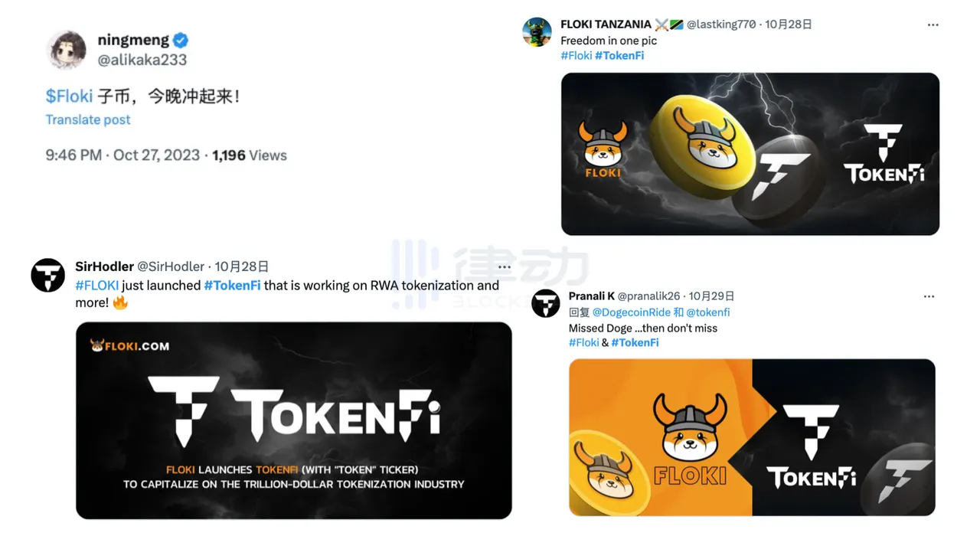The image size is (980, 549).
Task: Open the Floki launches TokenFi banner image
Action: [294, 420]
